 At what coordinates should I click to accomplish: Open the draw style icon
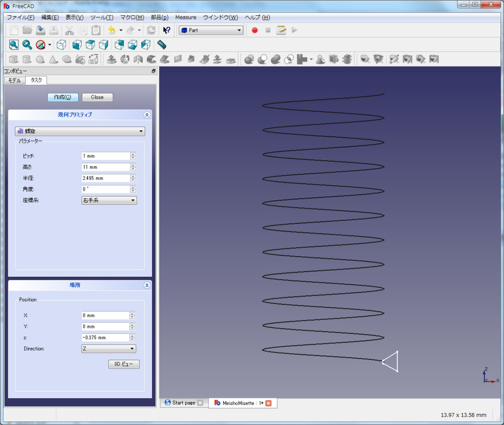[x=40, y=45]
